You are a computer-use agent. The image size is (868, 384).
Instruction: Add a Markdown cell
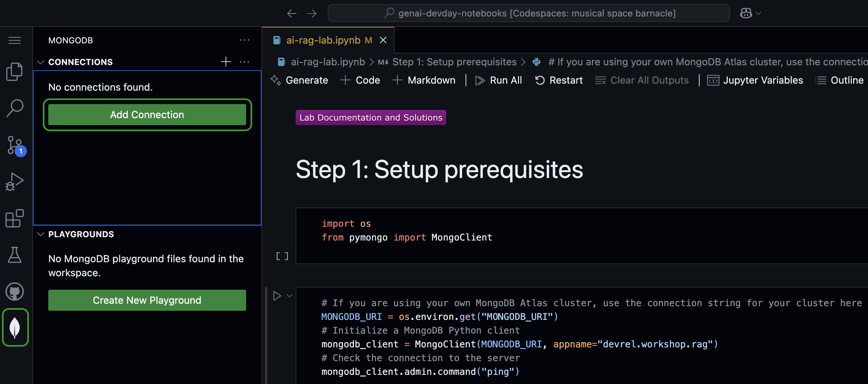[x=424, y=80]
